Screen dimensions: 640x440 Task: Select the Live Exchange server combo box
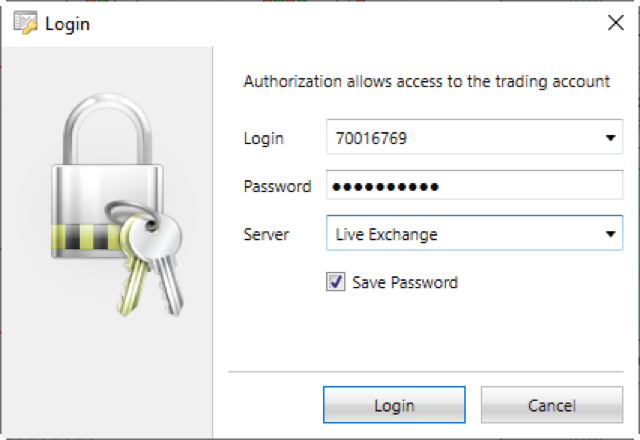click(x=474, y=233)
